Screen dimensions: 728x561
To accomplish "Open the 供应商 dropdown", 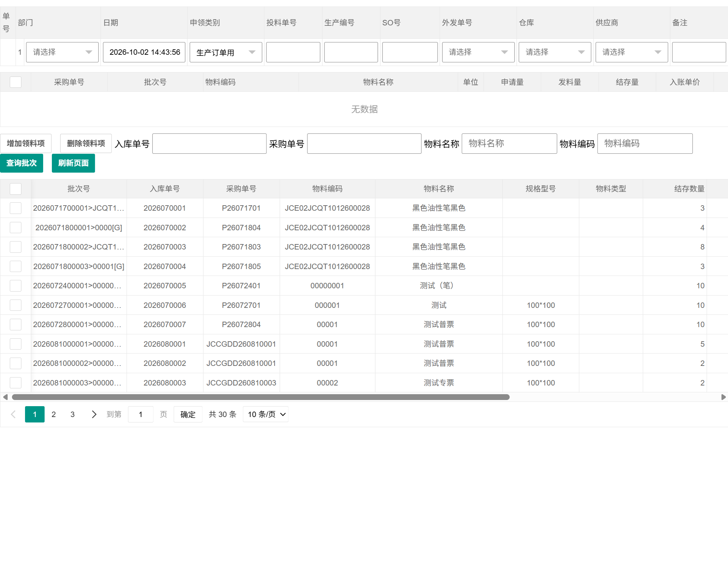I will [x=632, y=52].
